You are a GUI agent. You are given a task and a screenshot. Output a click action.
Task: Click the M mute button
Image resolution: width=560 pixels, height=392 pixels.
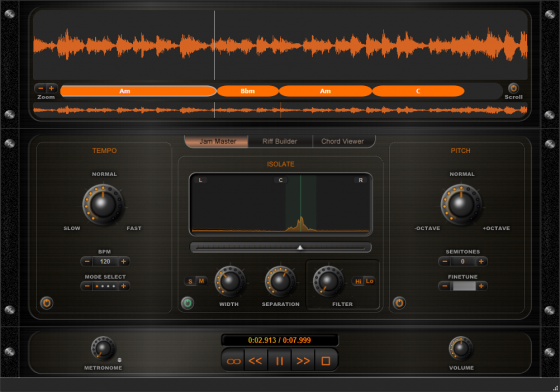[201, 281]
